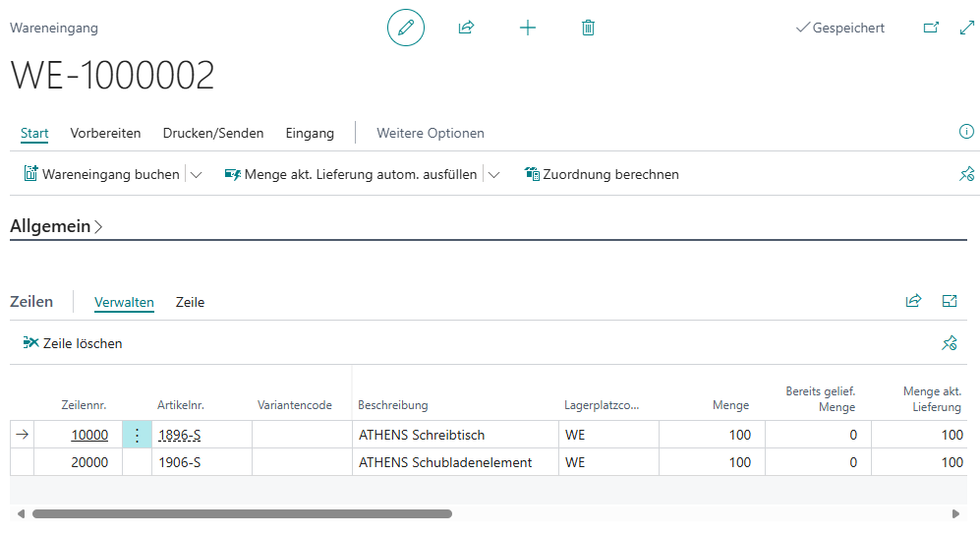The width and height of the screenshot is (980, 535).
Task: Click the pencil edit icon
Action: coord(405,28)
